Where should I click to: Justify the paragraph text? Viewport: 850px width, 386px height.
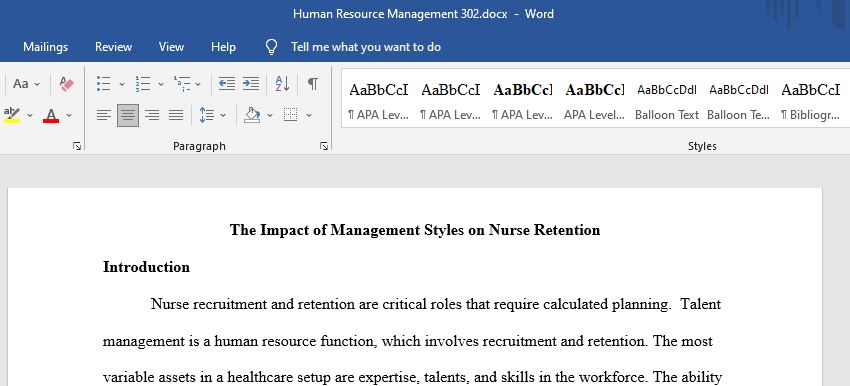click(176, 115)
